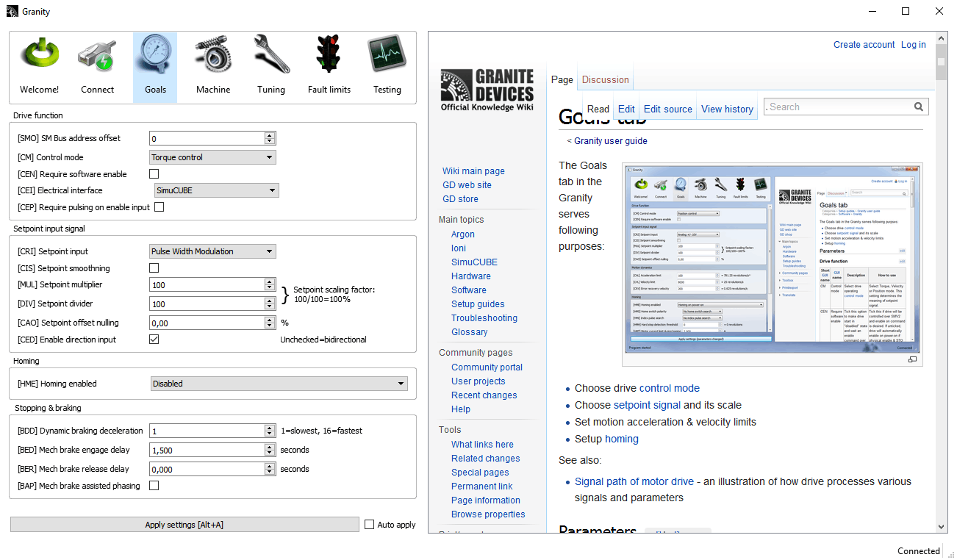Click the Connected status text

pyautogui.click(x=918, y=550)
